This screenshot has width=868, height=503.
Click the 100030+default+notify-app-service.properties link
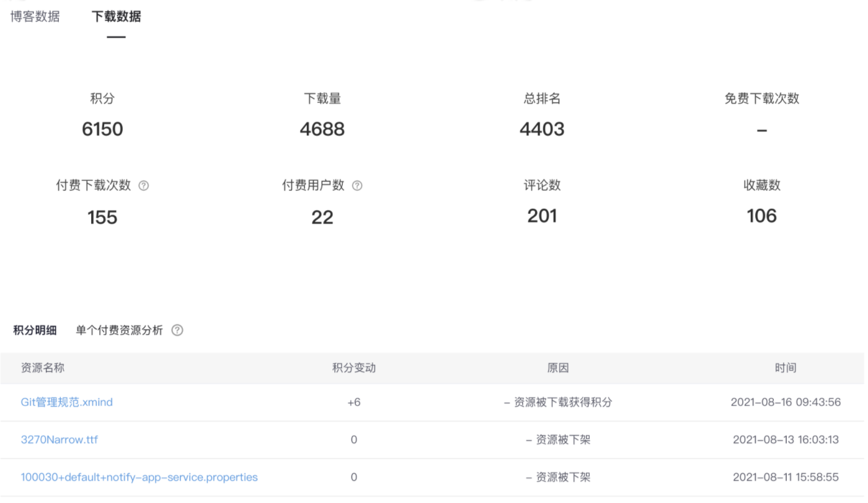coord(139,477)
